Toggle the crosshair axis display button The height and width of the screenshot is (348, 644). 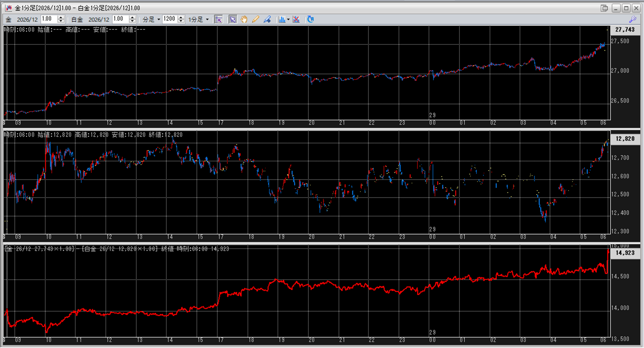tap(219, 20)
